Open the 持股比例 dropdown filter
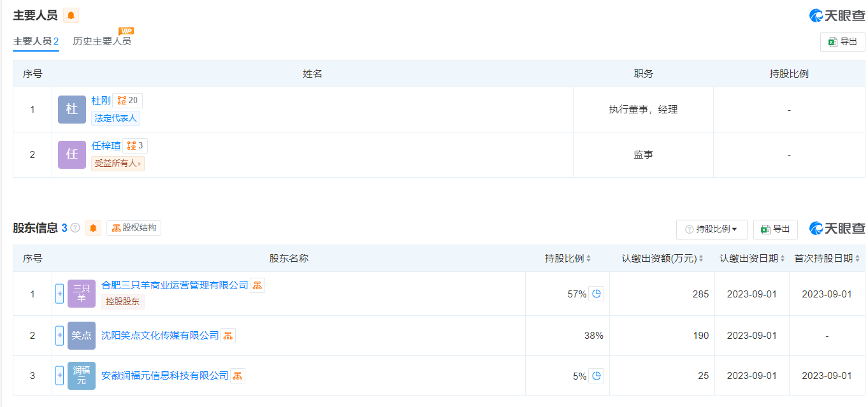The height and width of the screenshot is (407, 868). 711,229
